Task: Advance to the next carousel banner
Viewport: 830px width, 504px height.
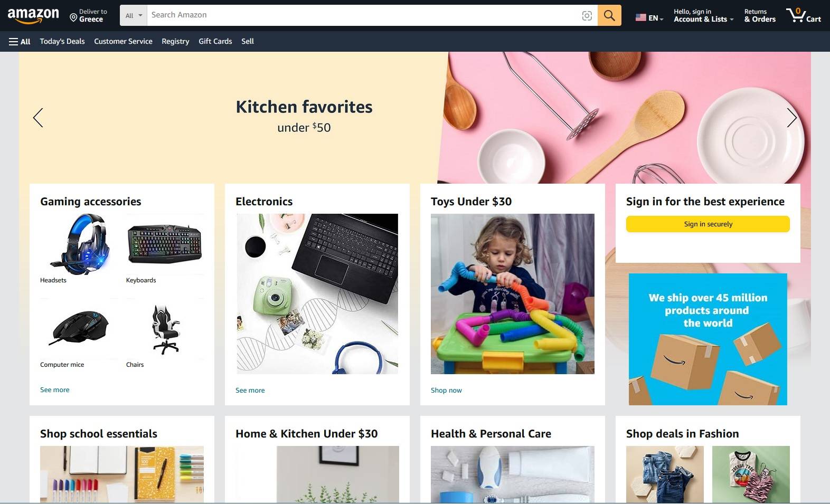Action: 791,118
